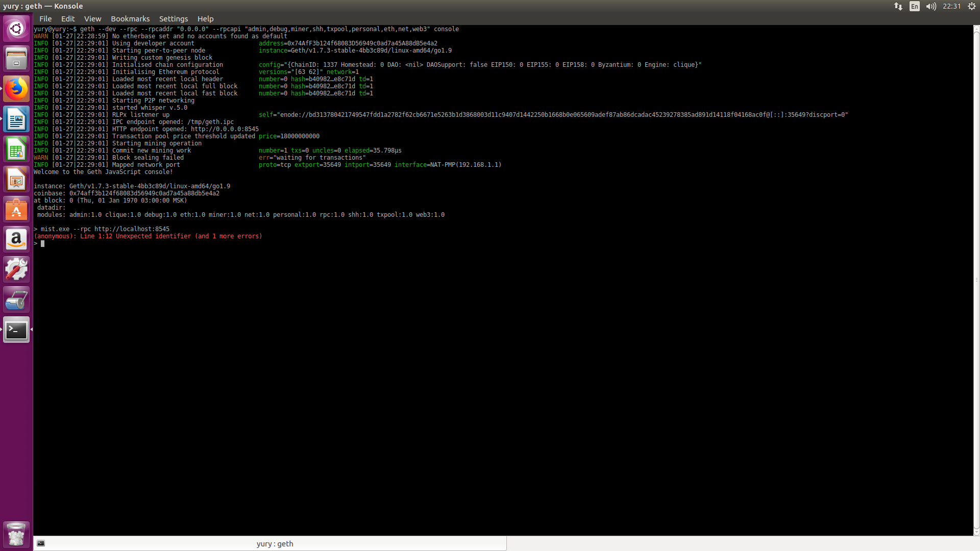Open LibreOffice Calc spreadsheet icon
The width and height of the screenshot is (980, 551).
point(16,149)
